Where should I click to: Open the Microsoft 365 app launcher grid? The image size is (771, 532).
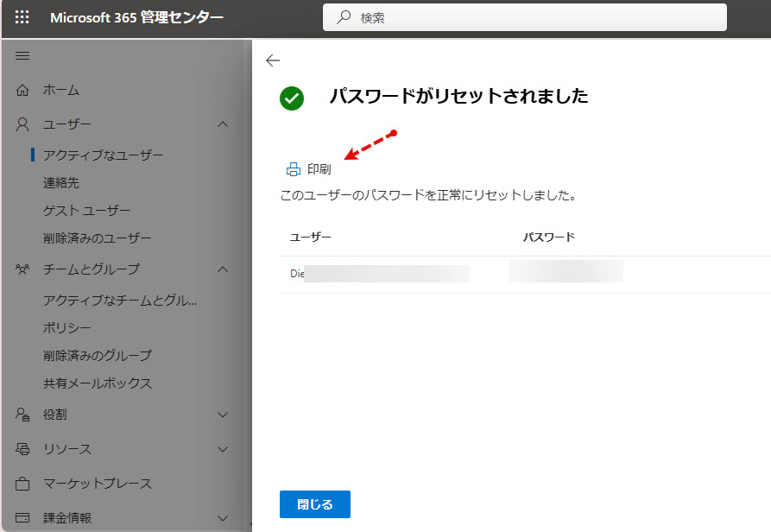pos(22,16)
